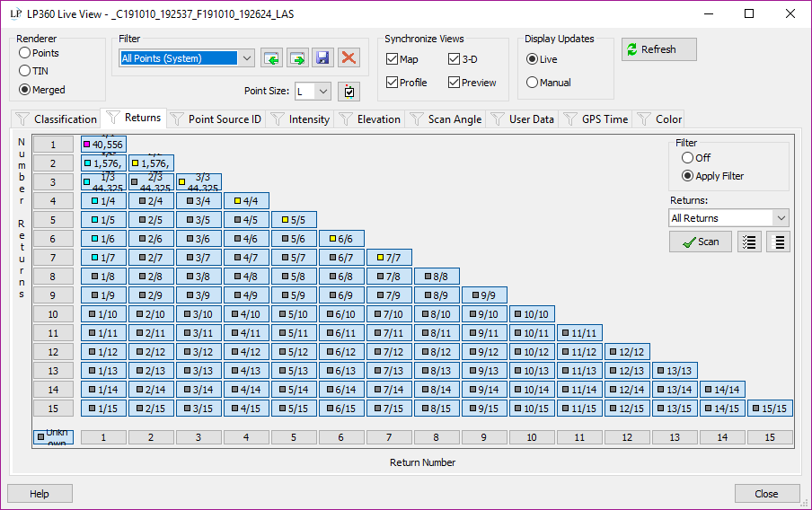
Task: Toggle the 4/8 return cell
Action: click(246, 277)
